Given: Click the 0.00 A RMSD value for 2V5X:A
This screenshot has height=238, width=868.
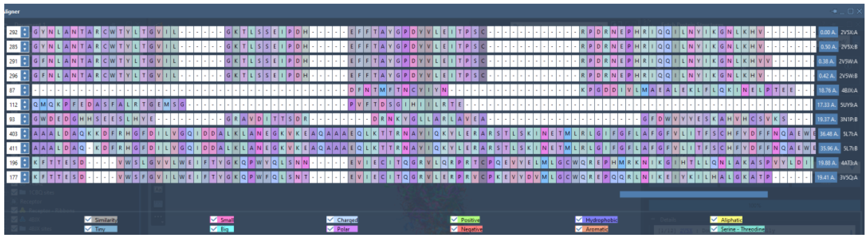Looking at the screenshot, I should click(827, 32).
